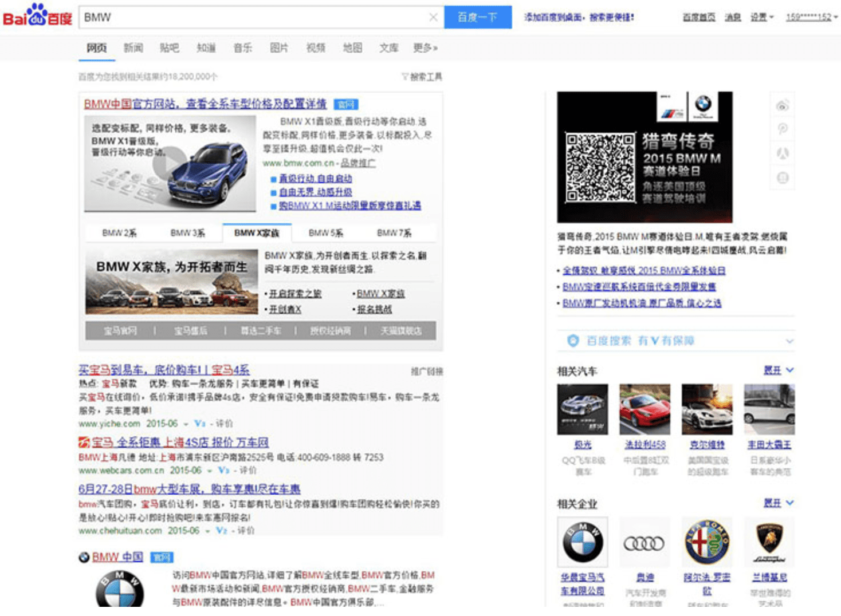Open the 开创者X link

[x=285, y=309]
